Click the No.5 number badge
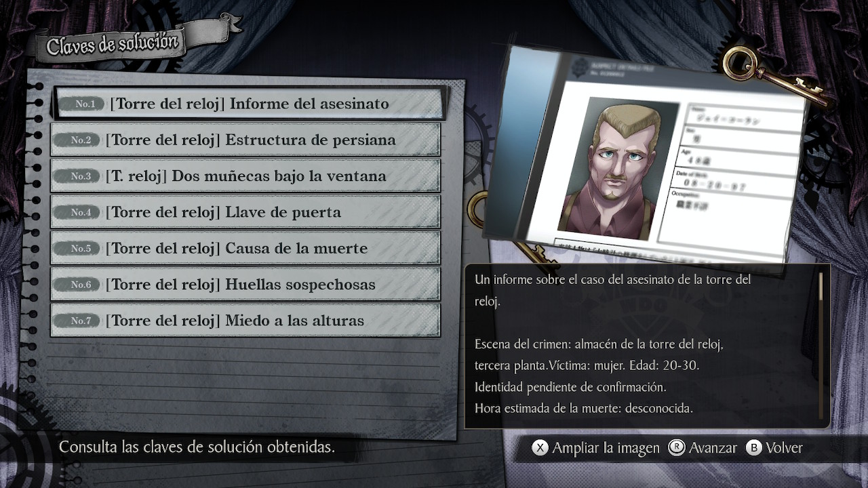868x488 pixels. 81,248
